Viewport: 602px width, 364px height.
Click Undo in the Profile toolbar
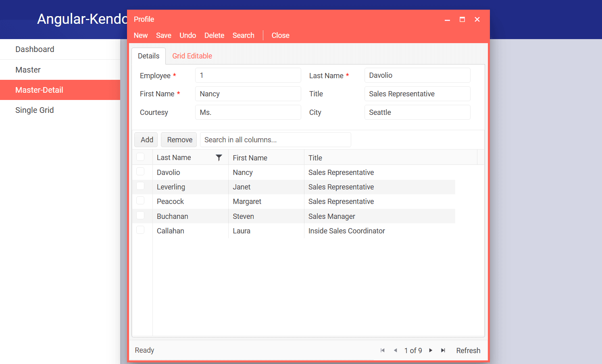coord(187,35)
